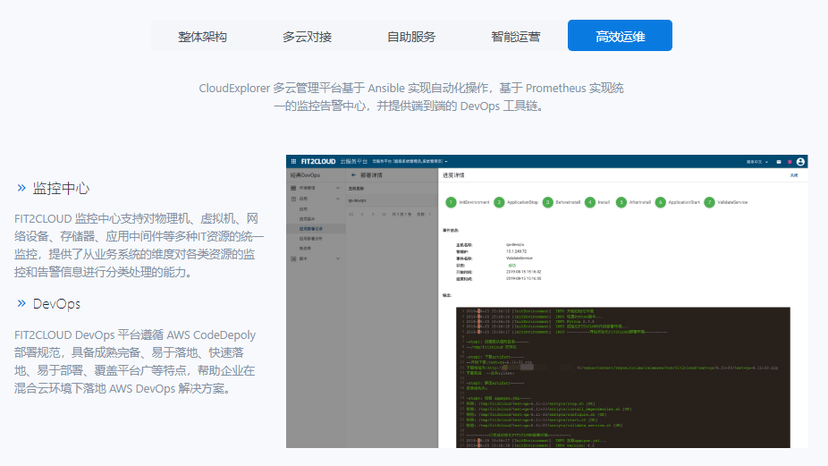The height and width of the screenshot is (466, 828).
Task: Open the 简体中文 language dropdown
Action: 757,162
